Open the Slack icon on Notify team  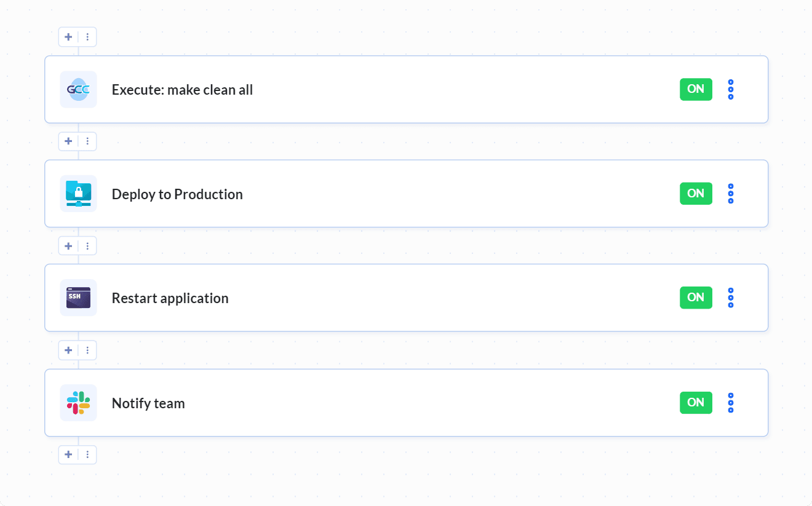[x=78, y=403]
